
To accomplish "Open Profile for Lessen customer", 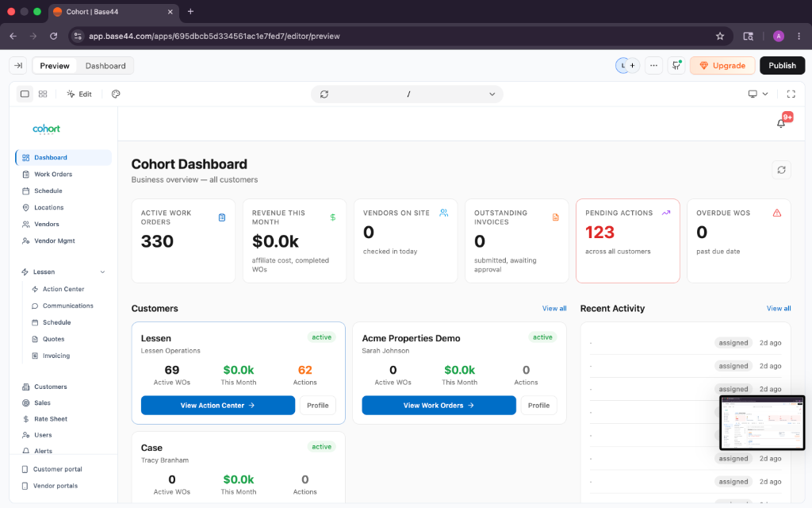I will click(317, 406).
